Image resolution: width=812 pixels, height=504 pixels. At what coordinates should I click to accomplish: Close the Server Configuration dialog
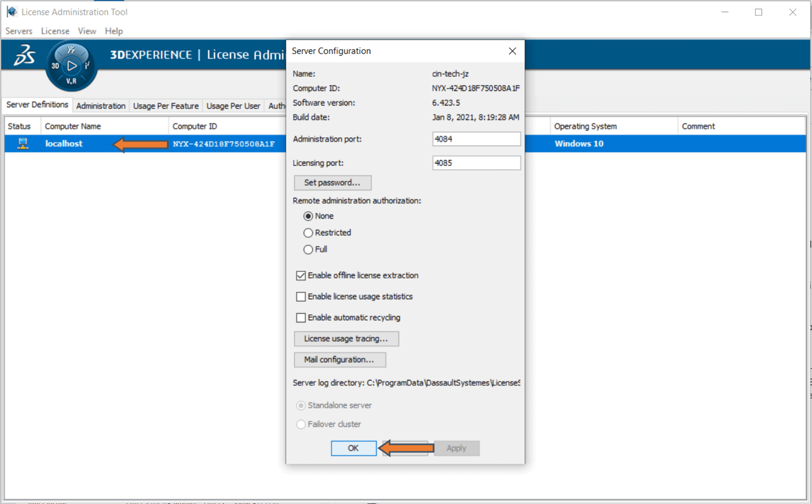pos(512,51)
